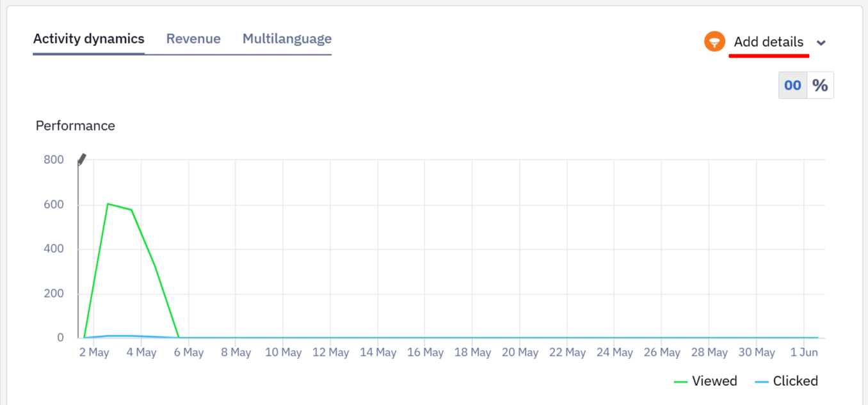Image resolution: width=868 pixels, height=405 pixels.
Task: Switch to the Revenue tab
Action: click(193, 39)
